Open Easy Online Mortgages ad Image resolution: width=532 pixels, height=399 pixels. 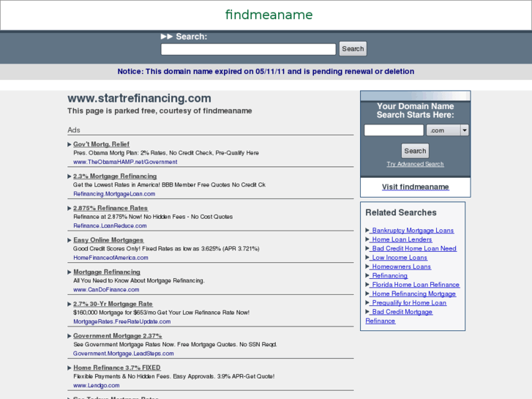108,239
